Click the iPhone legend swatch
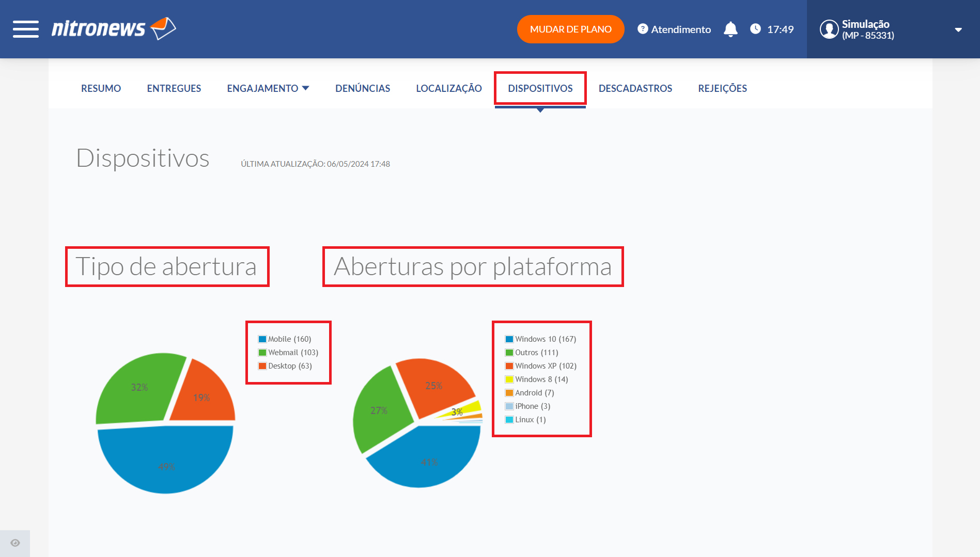This screenshot has height=557, width=980. coord(509,406)
